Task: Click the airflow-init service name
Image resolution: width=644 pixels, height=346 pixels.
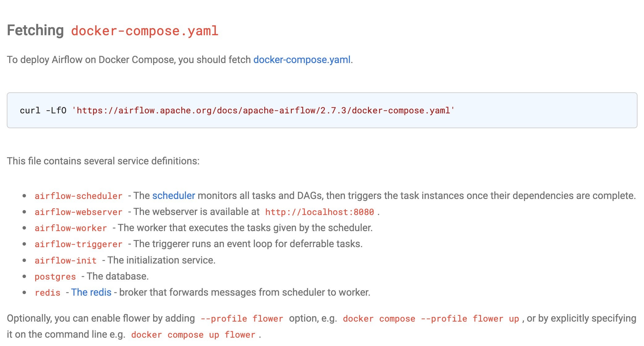Action: pyautogui.click(x=65, y=260)
